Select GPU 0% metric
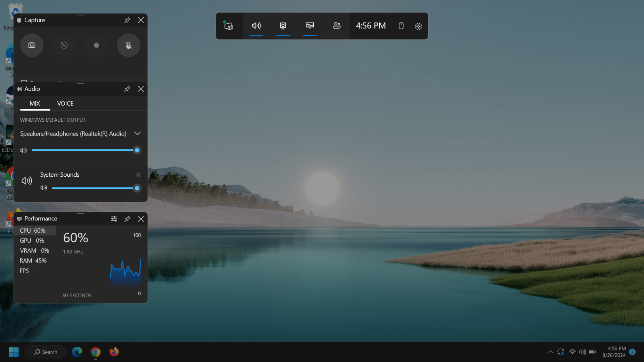This screenshot has height=362, width=644. point(32,241)
